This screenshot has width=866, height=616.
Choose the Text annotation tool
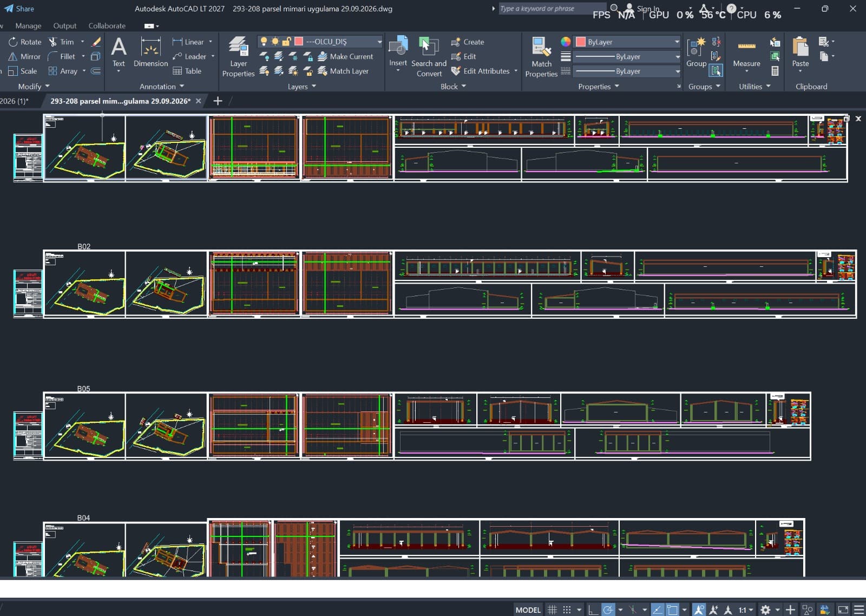[119, 53]
